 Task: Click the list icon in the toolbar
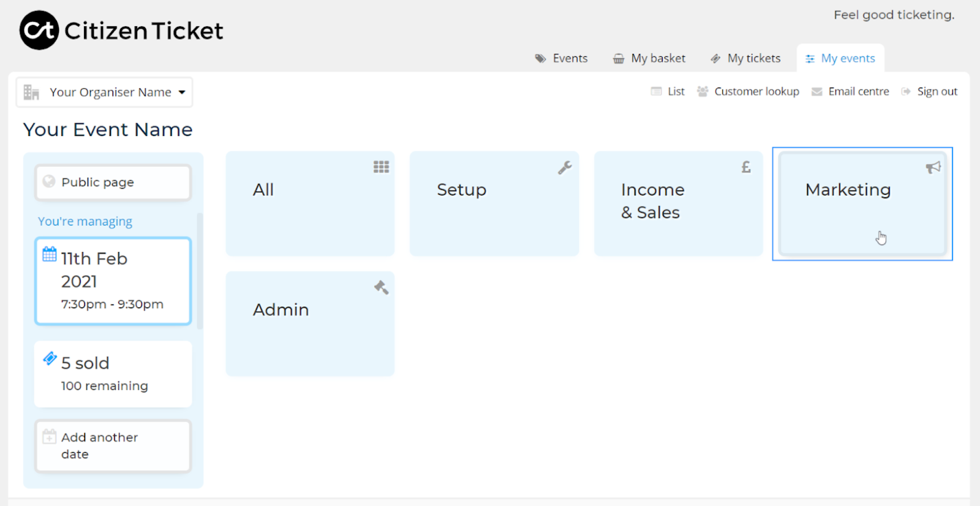pyautogui.click(x=656, y=91)
